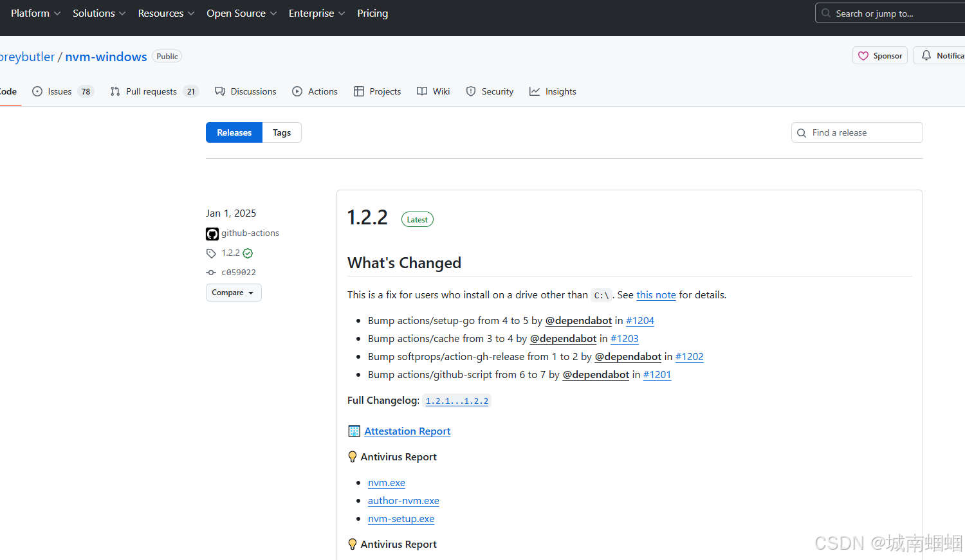The width and height of the screenshot is (965, 560).
Task: Go to the Discussions tab
Action: tap(246, 91)
